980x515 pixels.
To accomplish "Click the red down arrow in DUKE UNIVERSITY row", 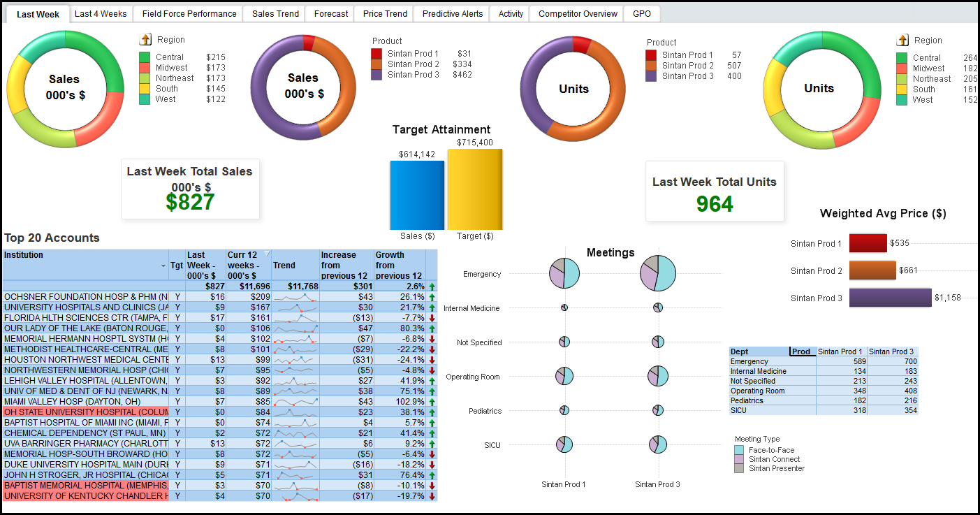I will click(x=432, y=465).
